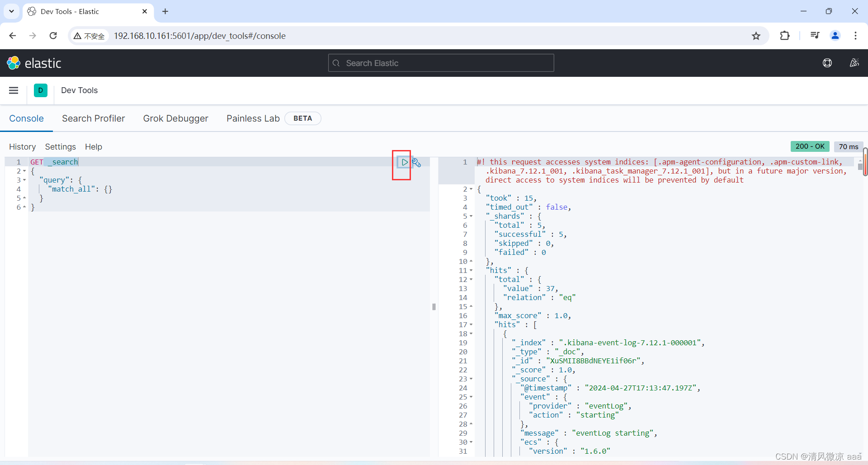
Task: Click the editor/output pane resizer handle
Action: click(434, 307)
